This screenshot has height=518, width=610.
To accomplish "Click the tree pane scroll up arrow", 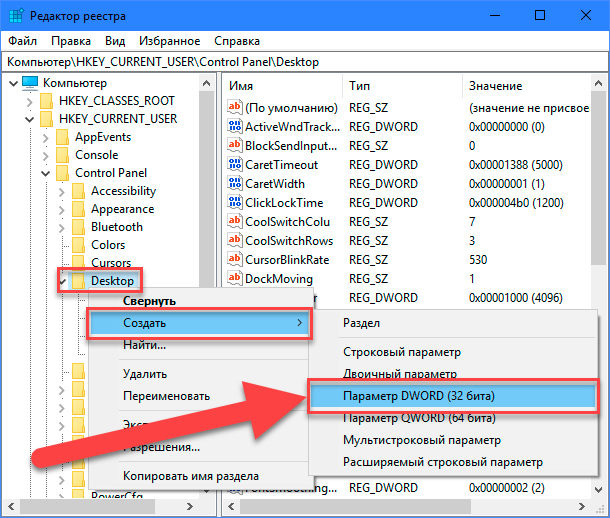I will click(x=207, y=83).
